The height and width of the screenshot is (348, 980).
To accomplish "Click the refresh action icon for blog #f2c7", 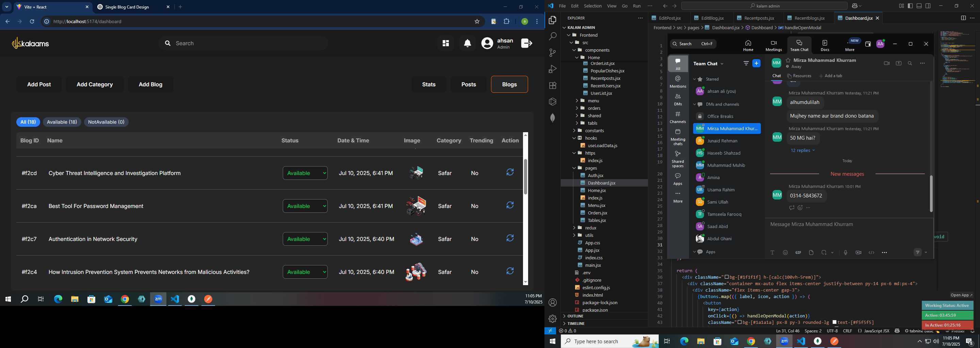I will [x=510, y=238].
